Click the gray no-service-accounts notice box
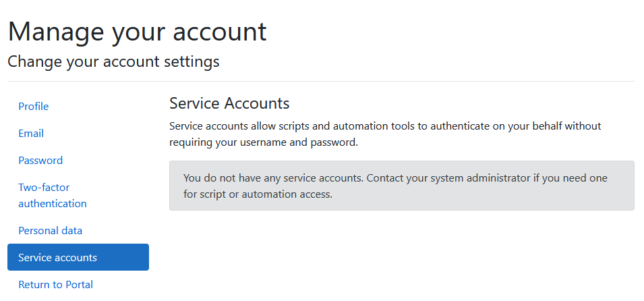The height and width of the screenshot is (301, 644). click(x=401, y=186)
